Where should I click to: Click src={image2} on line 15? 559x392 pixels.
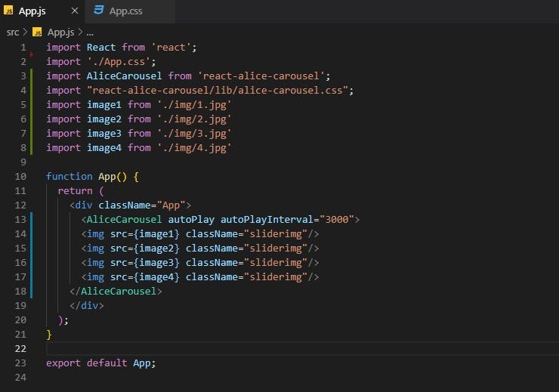(145, 248)
